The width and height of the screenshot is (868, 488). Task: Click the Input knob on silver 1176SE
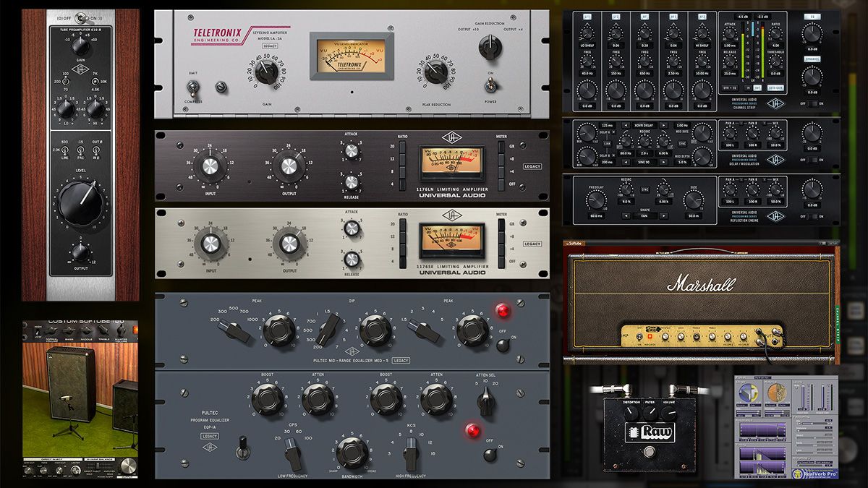pos(210,244)
